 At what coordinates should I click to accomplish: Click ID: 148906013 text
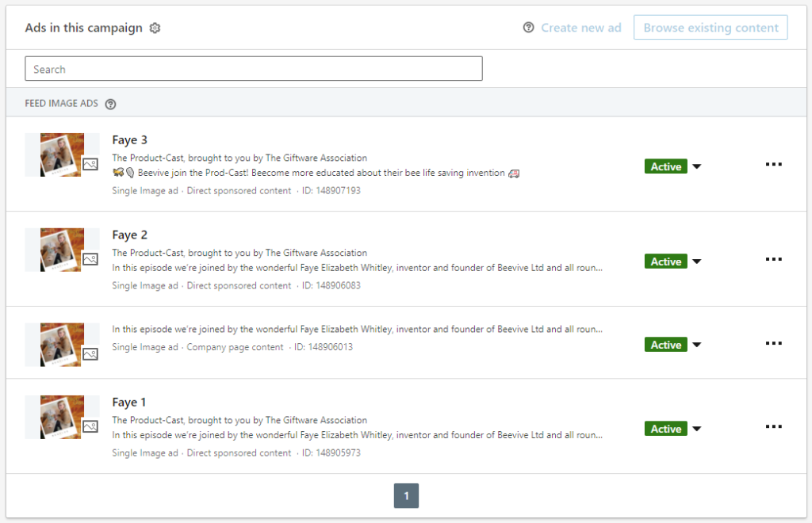point(324,347)
